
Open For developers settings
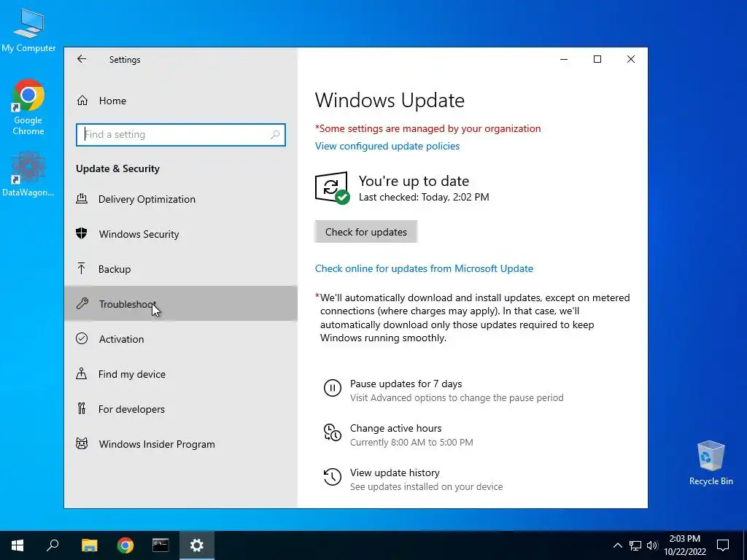[181, 409]
